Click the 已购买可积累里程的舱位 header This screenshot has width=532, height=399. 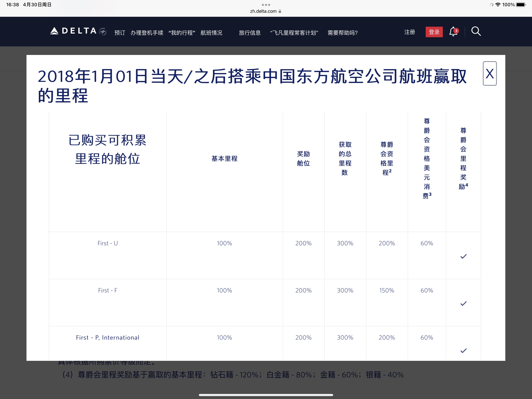point(107,149)
